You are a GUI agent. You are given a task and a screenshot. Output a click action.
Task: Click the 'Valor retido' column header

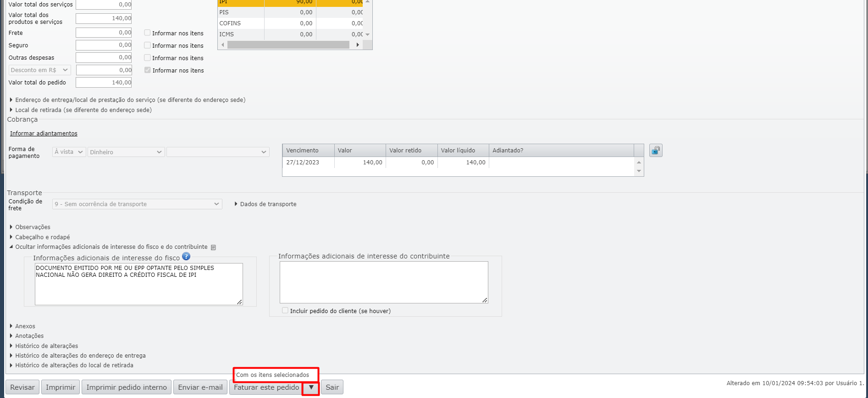point(412,151)
